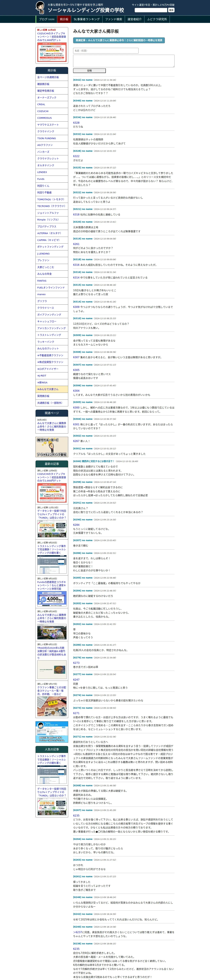The width and height of the screenshot is (210, 980).
Task: Click post header [6325] no name
Action: coord(83,168)
